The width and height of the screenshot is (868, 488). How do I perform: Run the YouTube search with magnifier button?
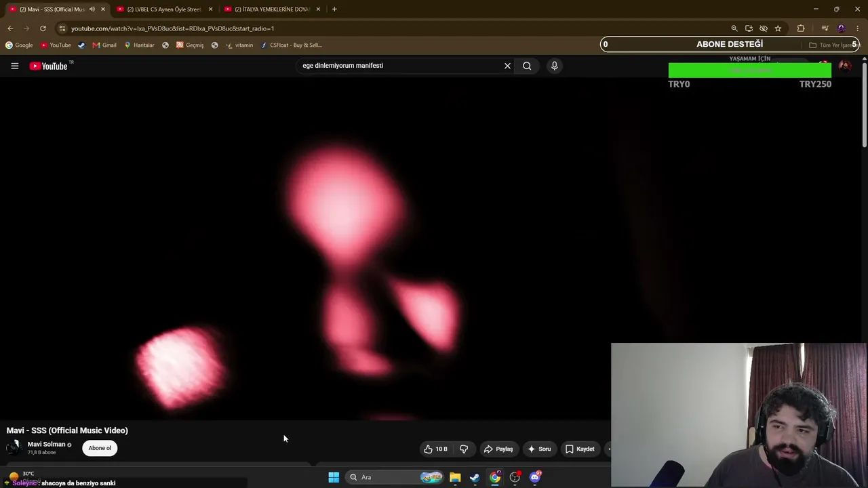click(527, 66)
